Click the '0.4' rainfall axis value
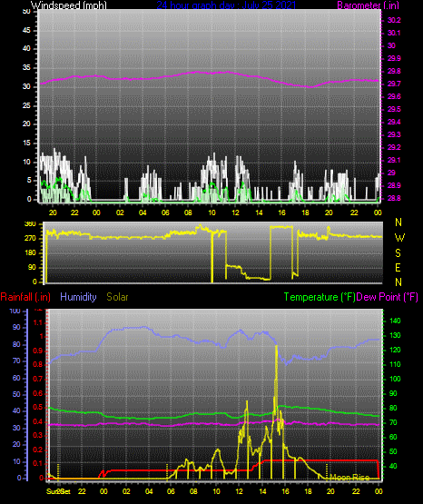 click(x=38, y=421)
